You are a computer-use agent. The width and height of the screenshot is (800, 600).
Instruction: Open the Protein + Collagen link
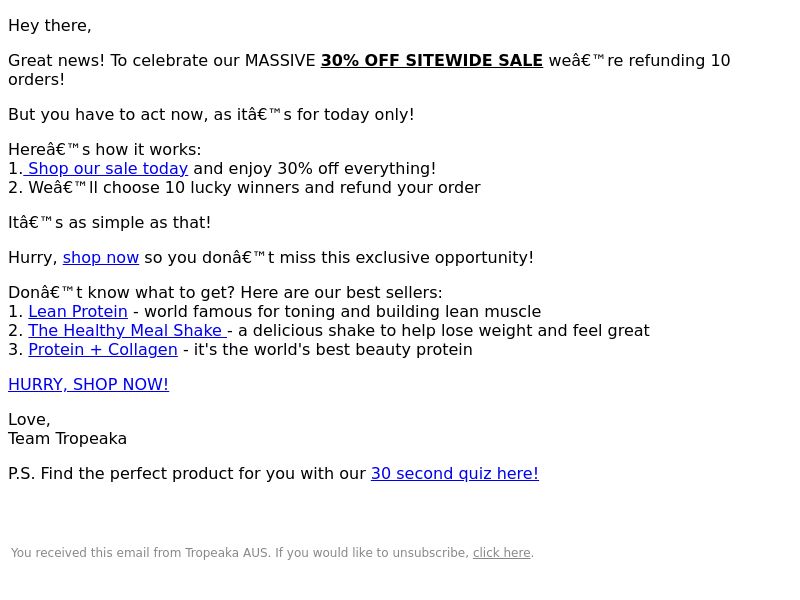[x=103, y=349]
